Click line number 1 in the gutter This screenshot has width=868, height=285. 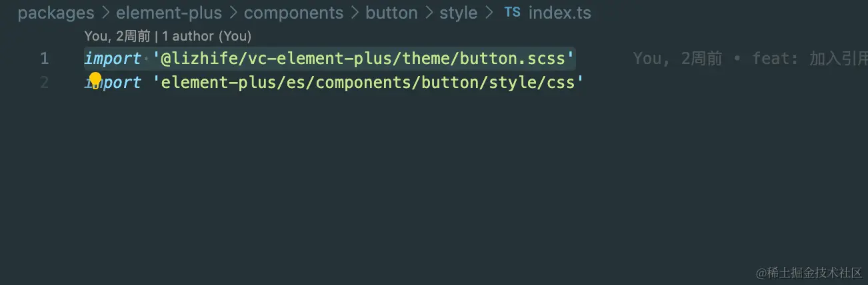click(44, 59)
